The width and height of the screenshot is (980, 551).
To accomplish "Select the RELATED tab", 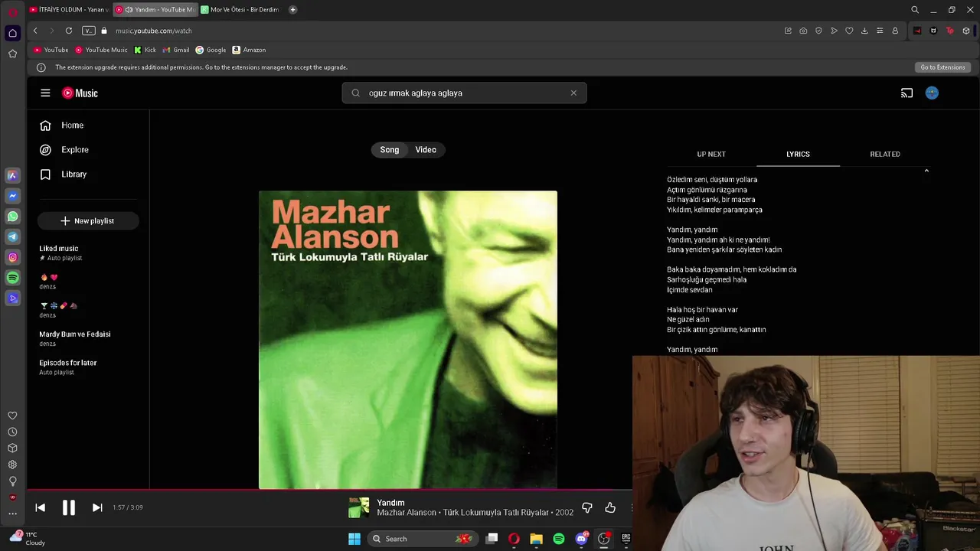I will [x=885, y=154].
